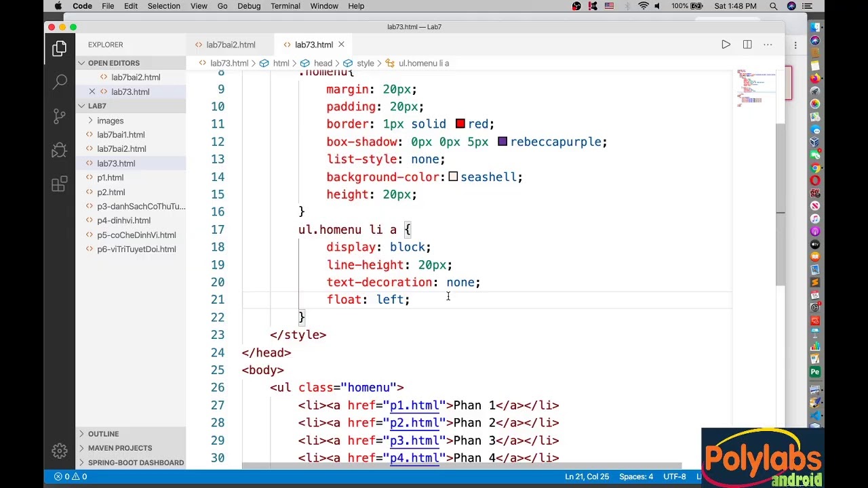Image resolution: width=868 pixels, height=488 pixels.
Task: Open the File menu
Action: [x=108, y=6]
